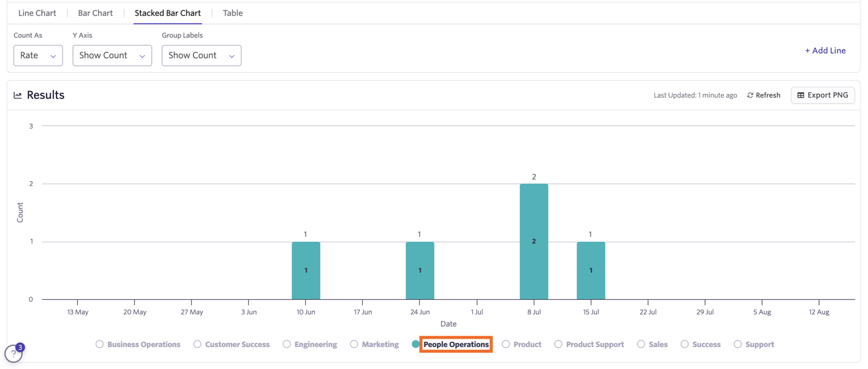The width and height of the screenshot is (868, 369).
Task: Toggle Product legend series
Action: (x=522, y=344)
